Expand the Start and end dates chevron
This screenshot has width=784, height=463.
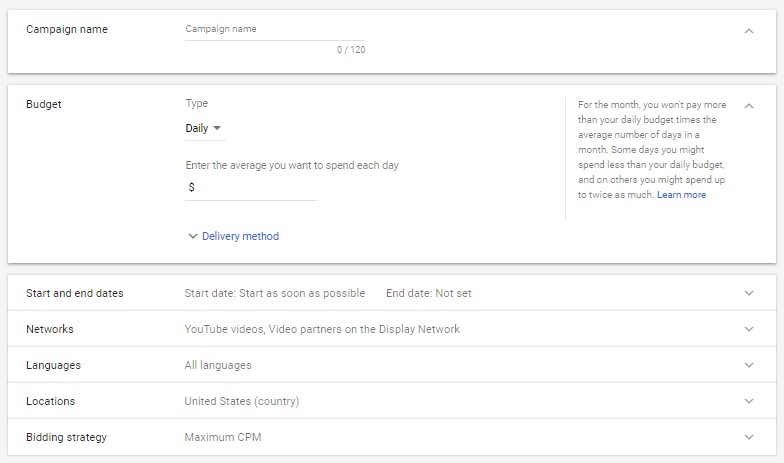point(749,293)
